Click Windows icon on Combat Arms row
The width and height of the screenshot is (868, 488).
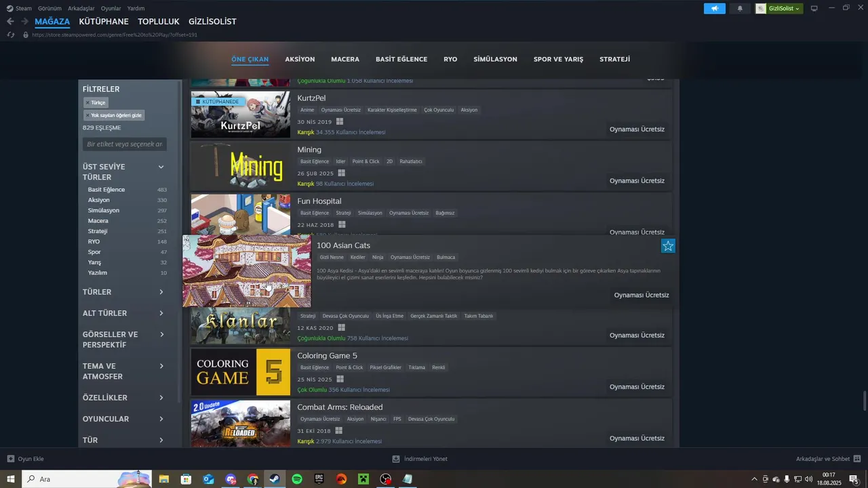pos(338,431)
